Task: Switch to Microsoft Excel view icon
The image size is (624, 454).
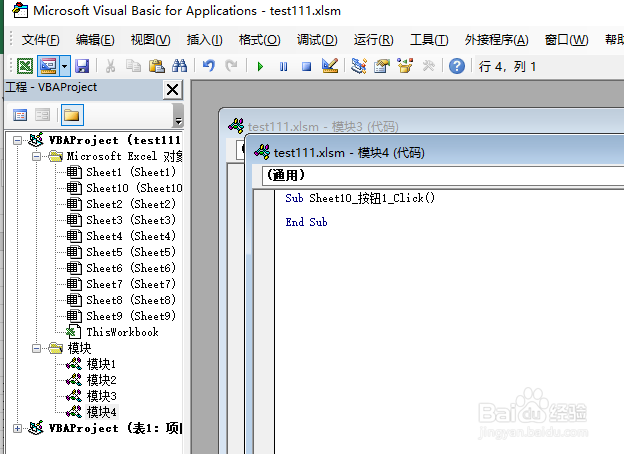Action: click(x=25, y=66)
